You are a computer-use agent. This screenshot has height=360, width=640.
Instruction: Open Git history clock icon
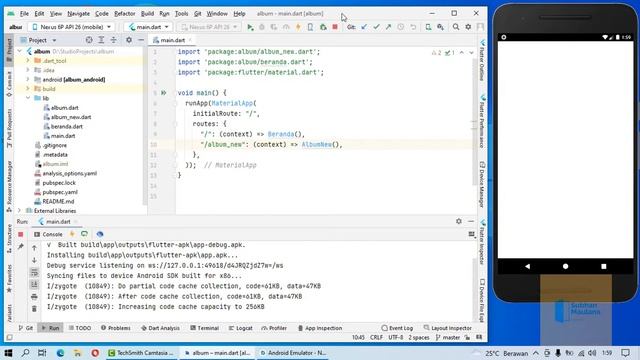coord(401,27)
